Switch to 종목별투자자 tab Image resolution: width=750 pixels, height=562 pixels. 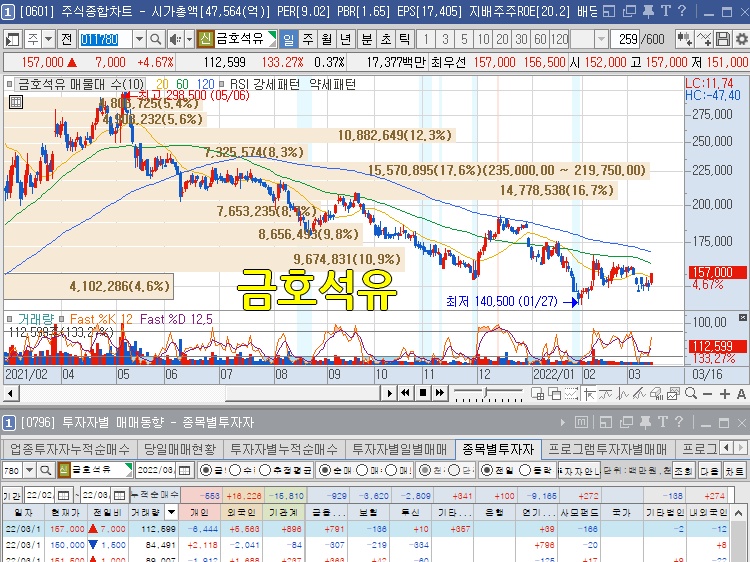pos(498,449)
